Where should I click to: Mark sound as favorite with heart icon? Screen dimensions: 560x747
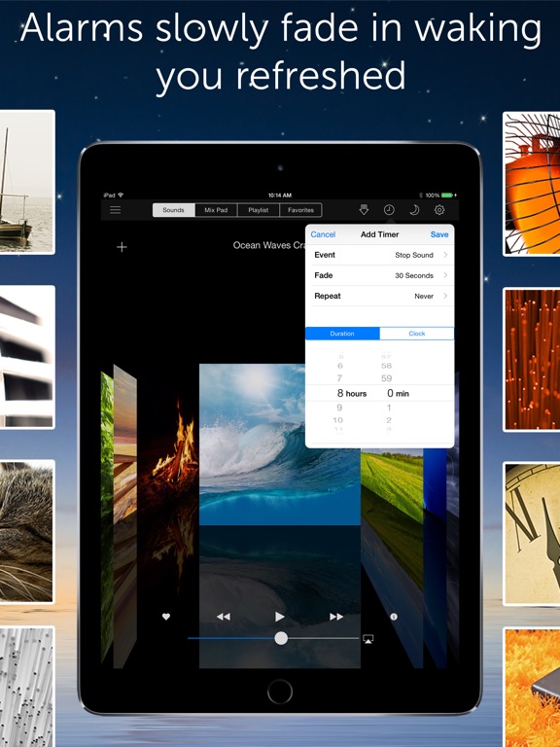tap(165, 617)
